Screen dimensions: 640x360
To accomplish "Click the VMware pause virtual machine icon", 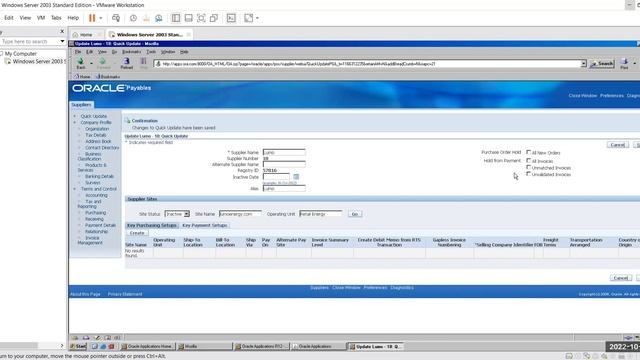I will pyautogui.click(x=92, y=18).
